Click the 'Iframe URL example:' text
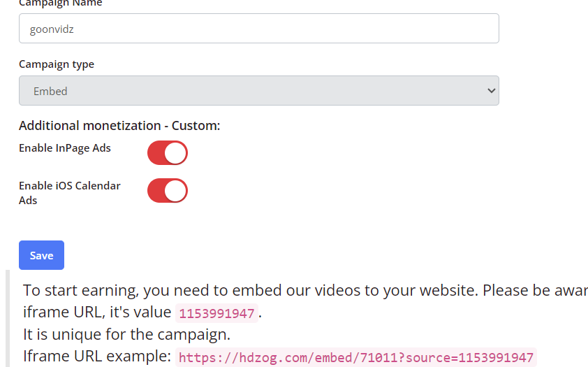 [97, 356]
